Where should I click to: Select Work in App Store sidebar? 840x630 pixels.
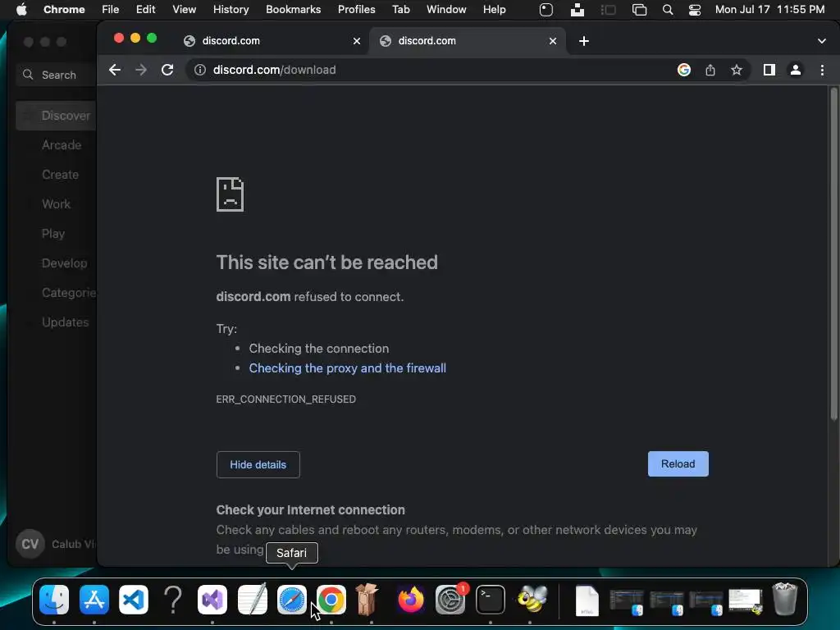pyautogui.click(x=57, y=204)
